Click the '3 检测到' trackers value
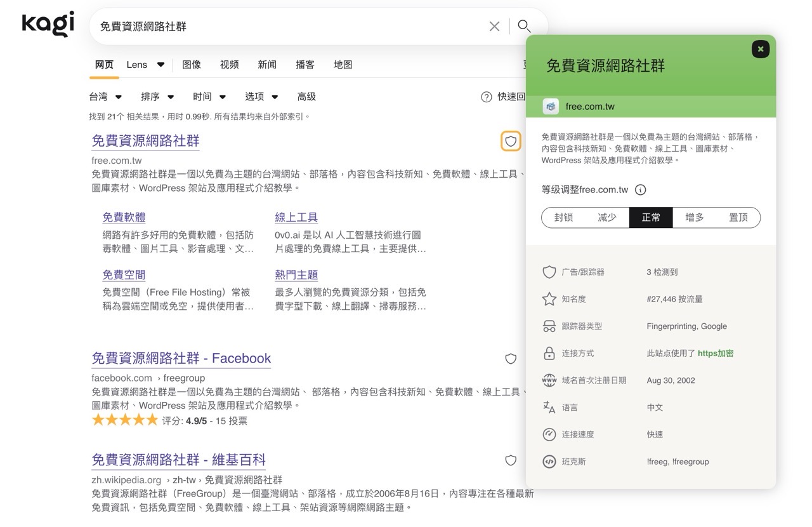The height and width of the screenshot is (527, 812). coord(662,272)
